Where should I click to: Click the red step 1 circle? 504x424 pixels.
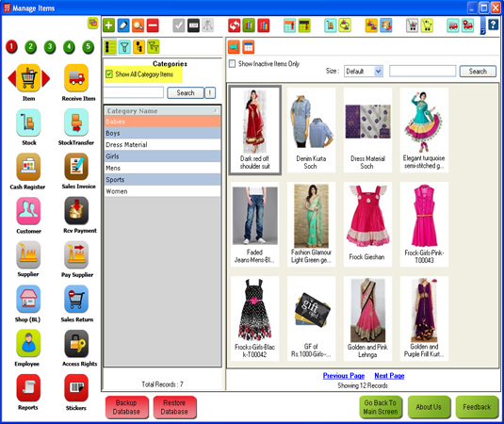pyautogui.click(x=11, y=47)
